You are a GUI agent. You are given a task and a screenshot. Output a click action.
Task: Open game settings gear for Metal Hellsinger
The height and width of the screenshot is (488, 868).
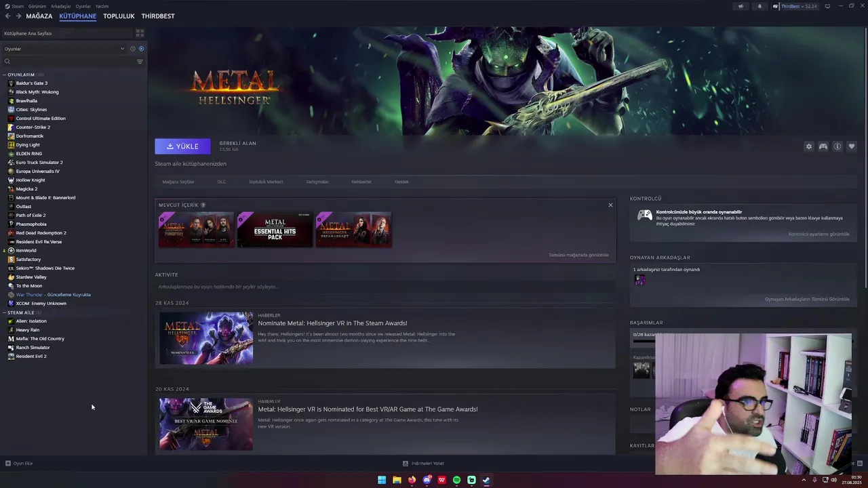808,146
